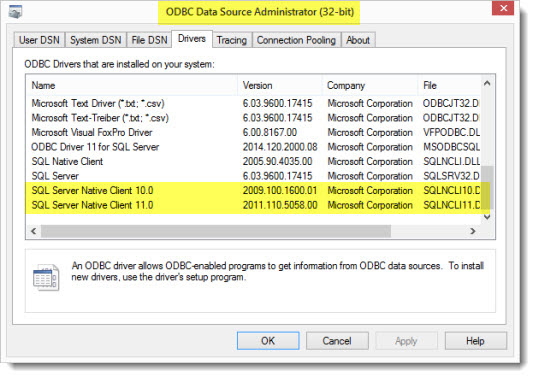535x378 pixels.
Task: Click the SQLSRV32.D file cell
Action: (451, 176)
